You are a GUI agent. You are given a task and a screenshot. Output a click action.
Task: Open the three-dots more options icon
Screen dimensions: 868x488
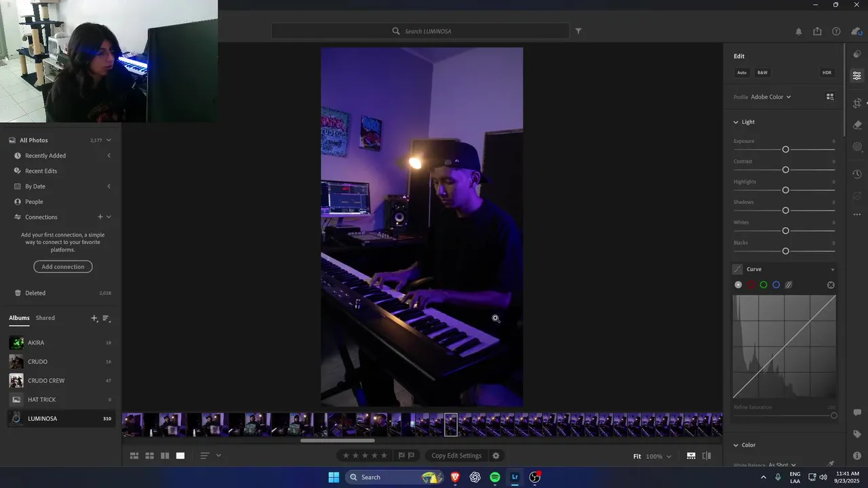[x=857, y=215]
